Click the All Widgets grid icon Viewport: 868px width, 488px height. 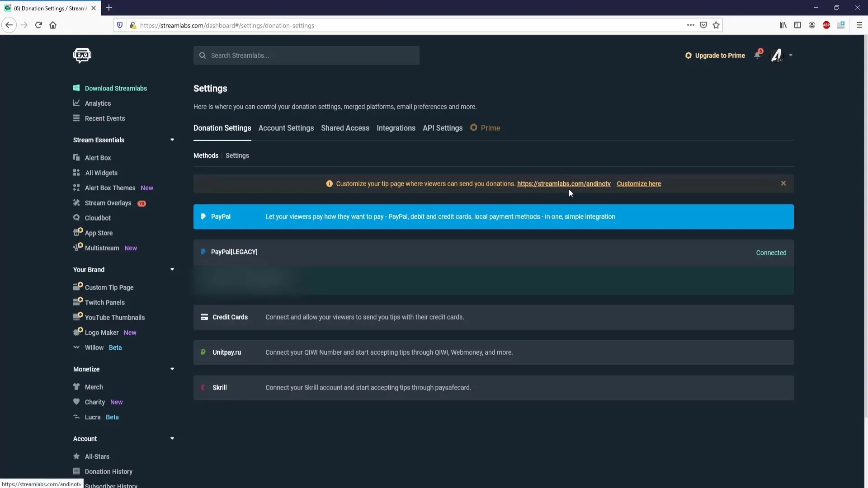(x=76, y=173)
